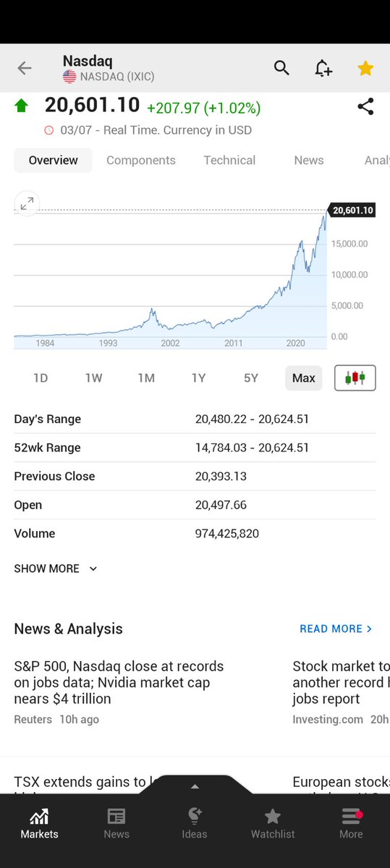Open the Components tab
The image size is (390, 868).
click(x=141, y=161)
